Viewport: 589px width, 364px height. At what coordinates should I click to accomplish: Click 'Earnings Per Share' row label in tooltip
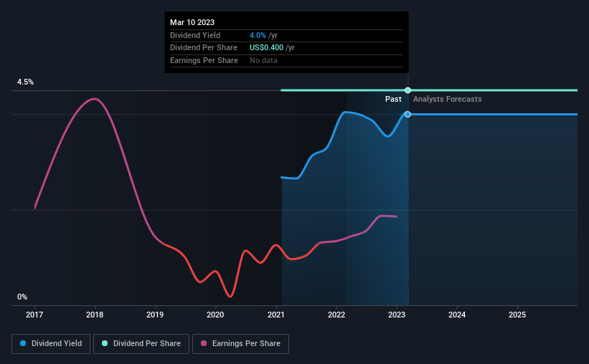[204, 60]
